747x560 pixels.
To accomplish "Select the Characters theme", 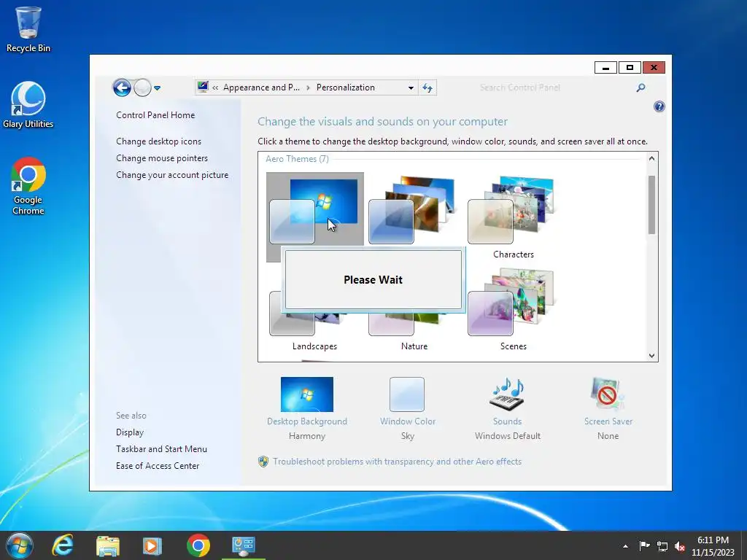I will (513, 217).
